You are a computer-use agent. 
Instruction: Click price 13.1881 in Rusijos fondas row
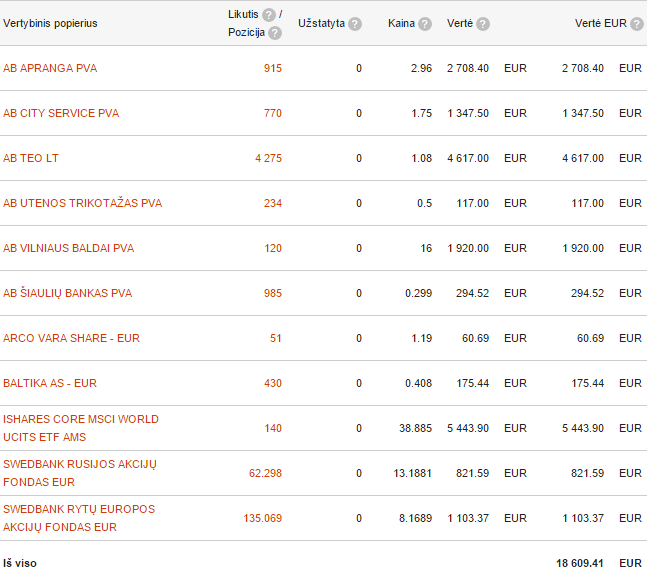pyautogui.click(x=413, y=473)
